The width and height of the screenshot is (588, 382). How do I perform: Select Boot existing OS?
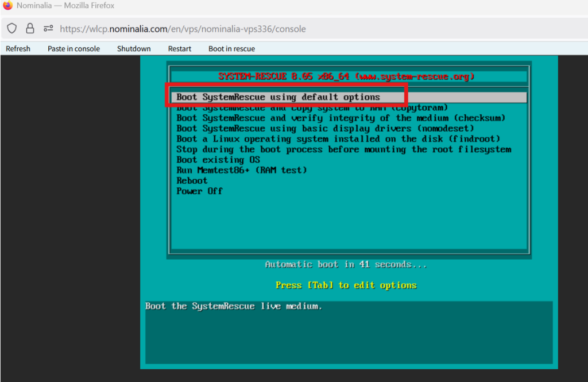pos(218,160)
